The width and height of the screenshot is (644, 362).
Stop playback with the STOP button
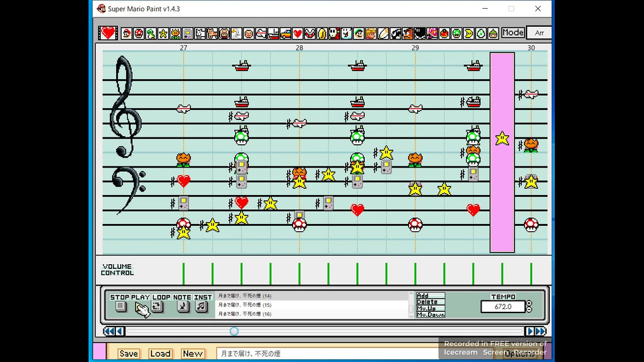[x=120, y=306]
